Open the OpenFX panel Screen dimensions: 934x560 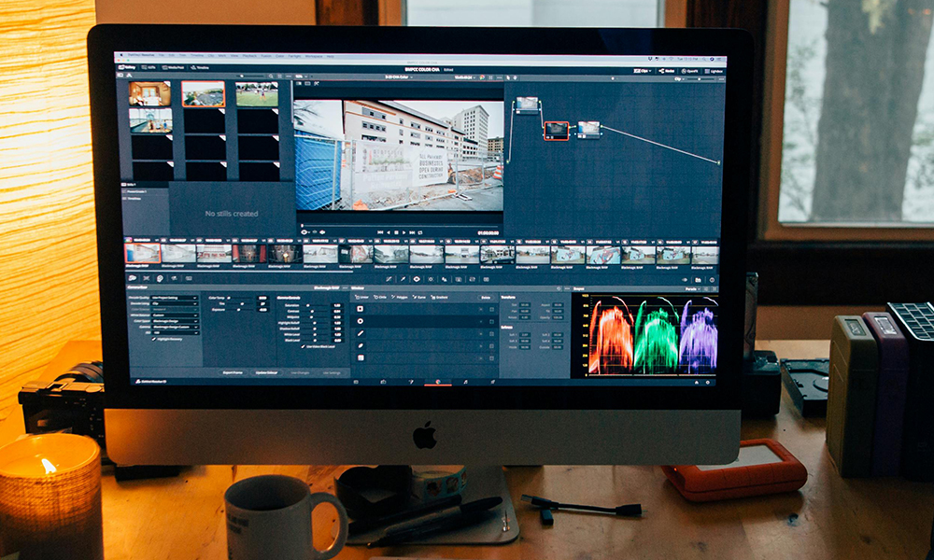689,71
